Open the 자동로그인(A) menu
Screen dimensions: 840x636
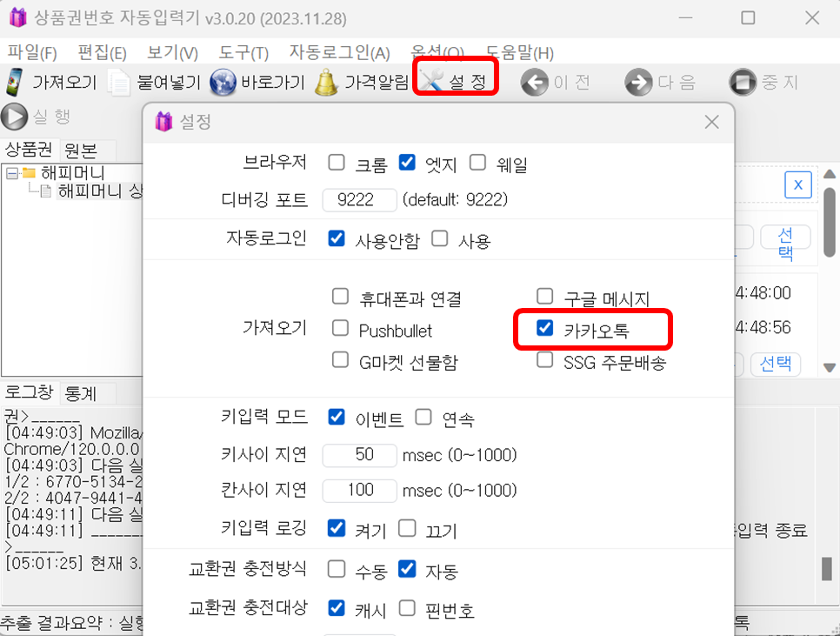pyautogui.click(x=340, y=52)
